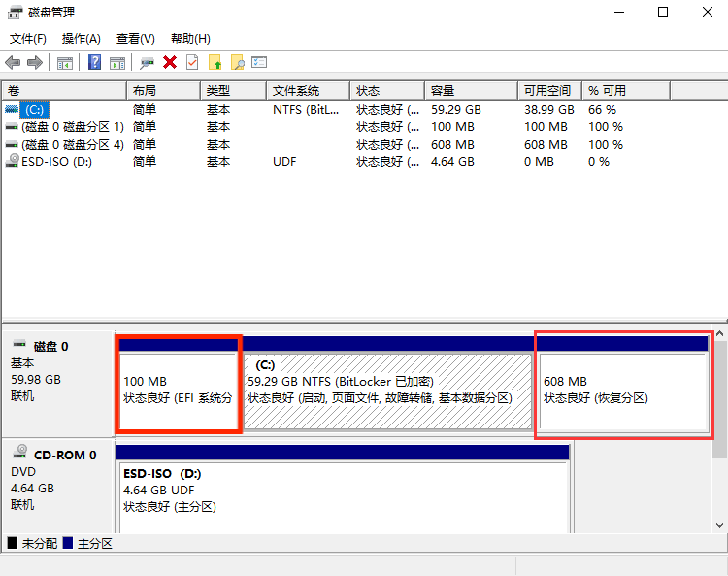Click the folder with magnifier icon

tap(237, 62)
